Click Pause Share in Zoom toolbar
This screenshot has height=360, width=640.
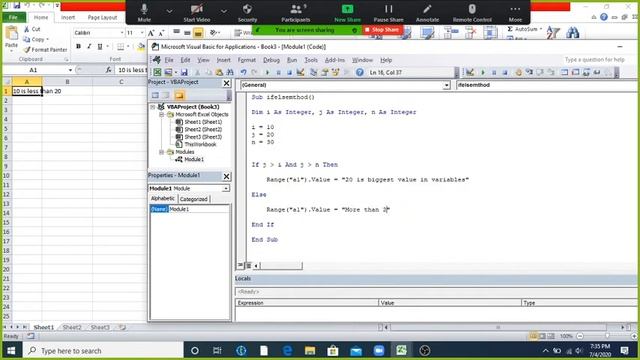[389, 13]
